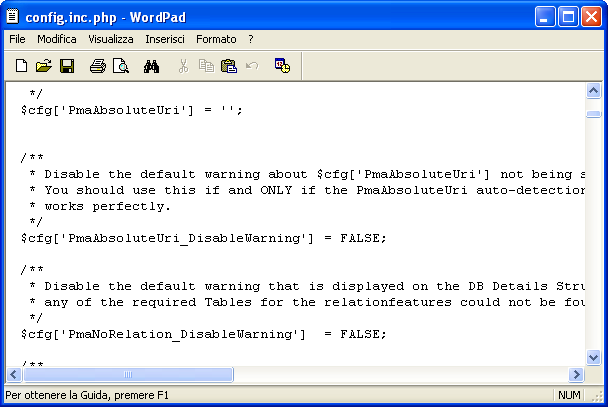608x407 pixels.
Task: Click the horizontal scrollbar left arrow
Action: point(14,374)
